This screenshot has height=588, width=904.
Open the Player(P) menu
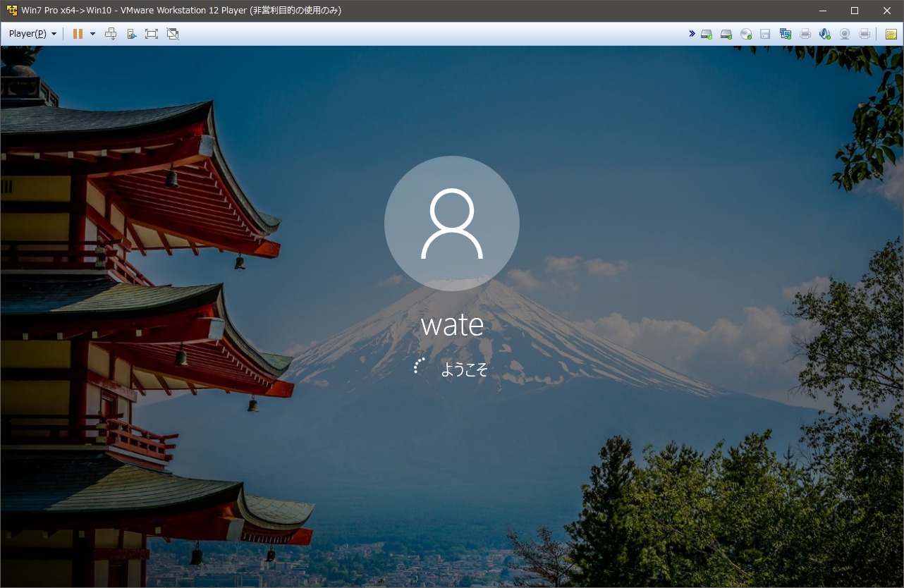tap(32, 34)
